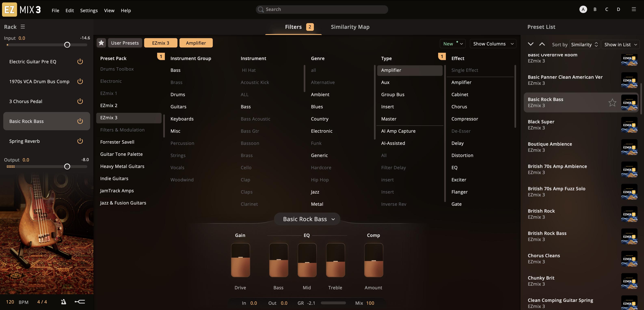Viewport: 644px width, 310px height.
Task: Click the Drive gain fader
Action: 240,260
